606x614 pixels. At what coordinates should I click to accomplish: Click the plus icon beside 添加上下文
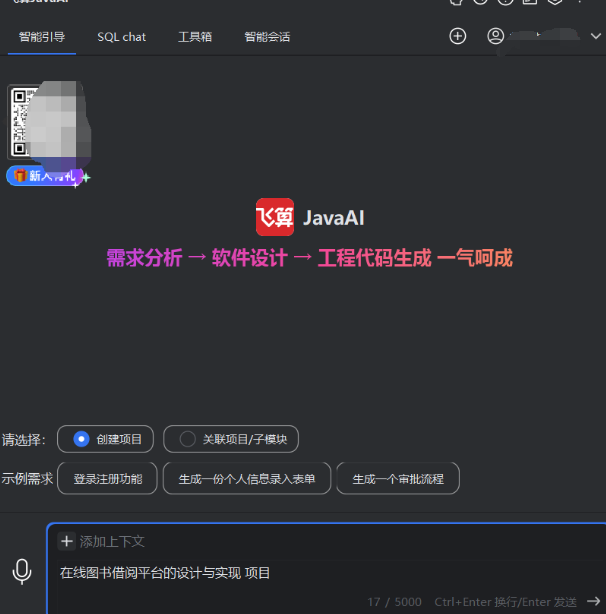[x=67, y=542]
